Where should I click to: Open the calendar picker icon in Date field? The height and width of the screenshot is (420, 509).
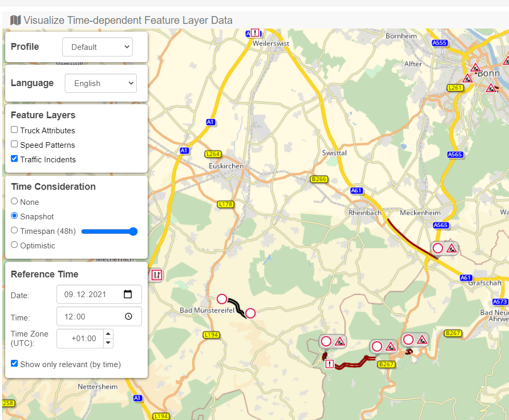click(x=128, y=295)
